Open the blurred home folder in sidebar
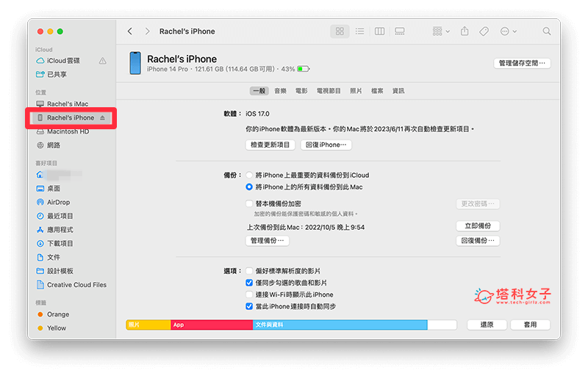Image resolution: width=588 pixels, height=376 pixels. point(60,175)
